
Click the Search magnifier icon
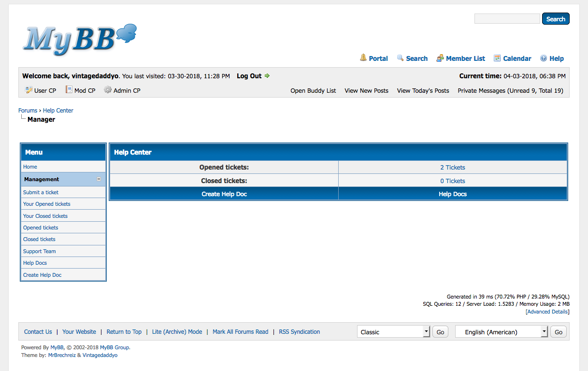coord(400,58)
